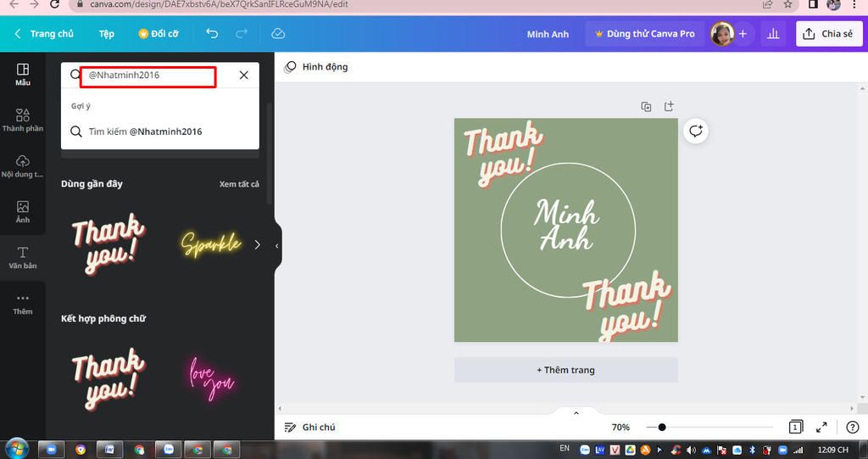Open the Ảnh photos tab

23,212
